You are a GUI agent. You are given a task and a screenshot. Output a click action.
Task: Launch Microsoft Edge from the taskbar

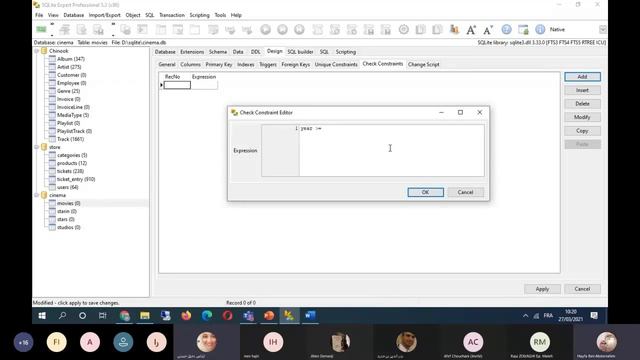pos(207,316)
